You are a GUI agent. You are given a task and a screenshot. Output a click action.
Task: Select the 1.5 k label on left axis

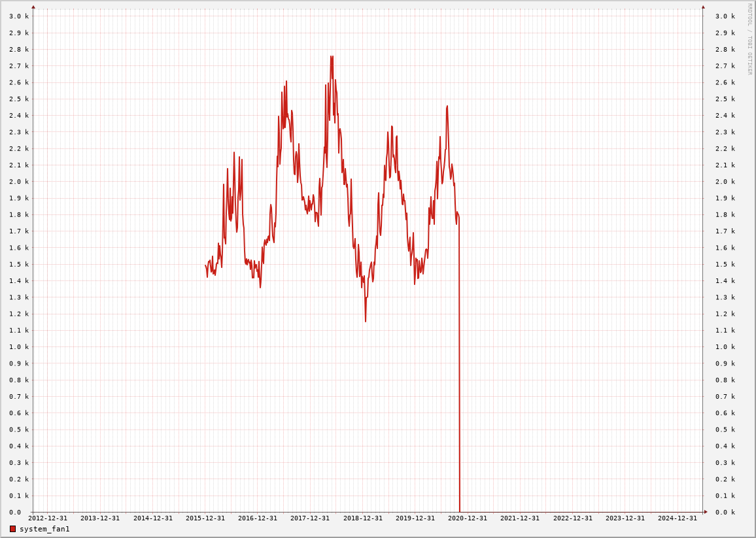19,265
